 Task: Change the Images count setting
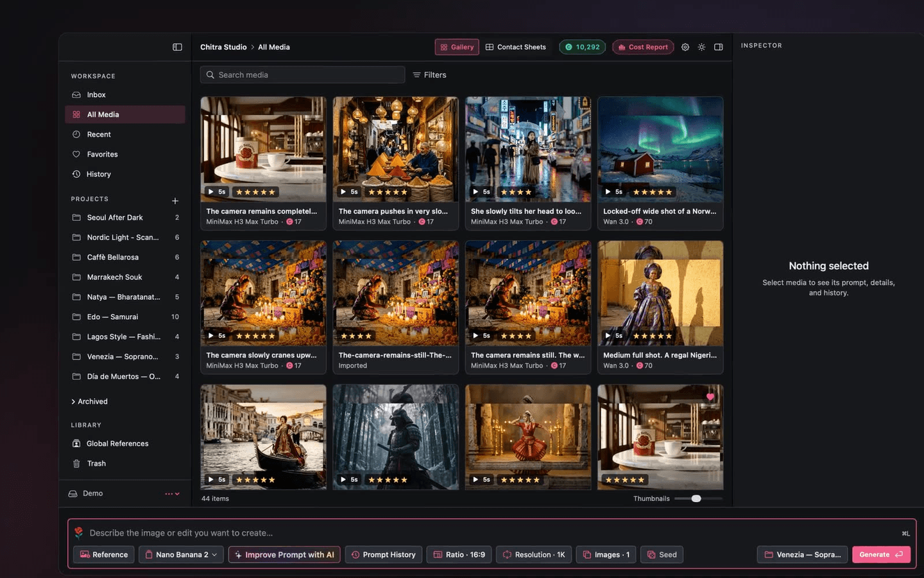pos(606,555)
